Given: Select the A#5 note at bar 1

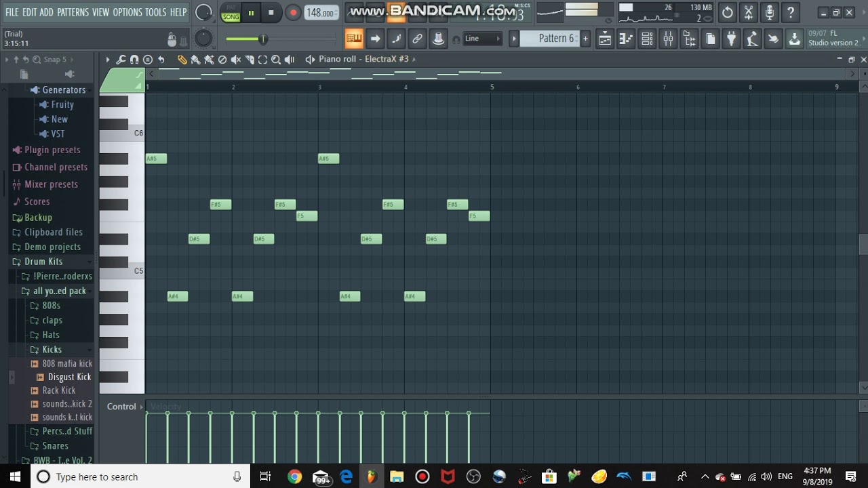Looking at the screenshot, I should 156,159.
